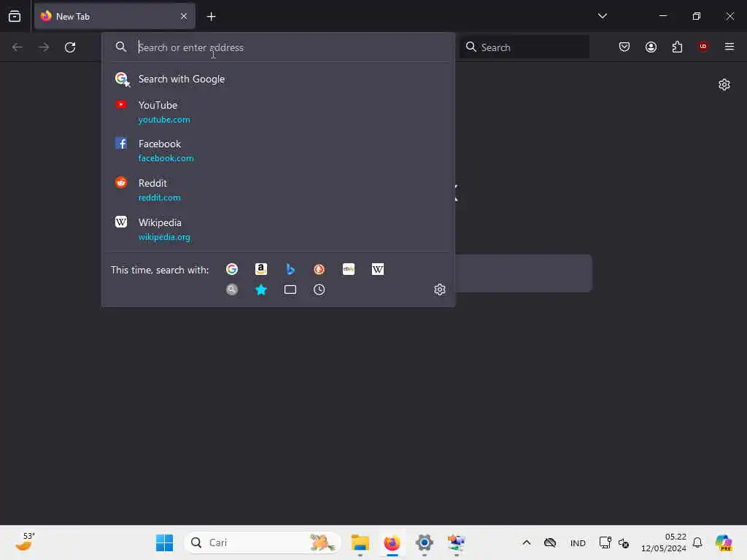Image resolution: width=747 pixels, height=560 pixels.
Task: Close the New Tab tab
Action: (x=184, y=16)
